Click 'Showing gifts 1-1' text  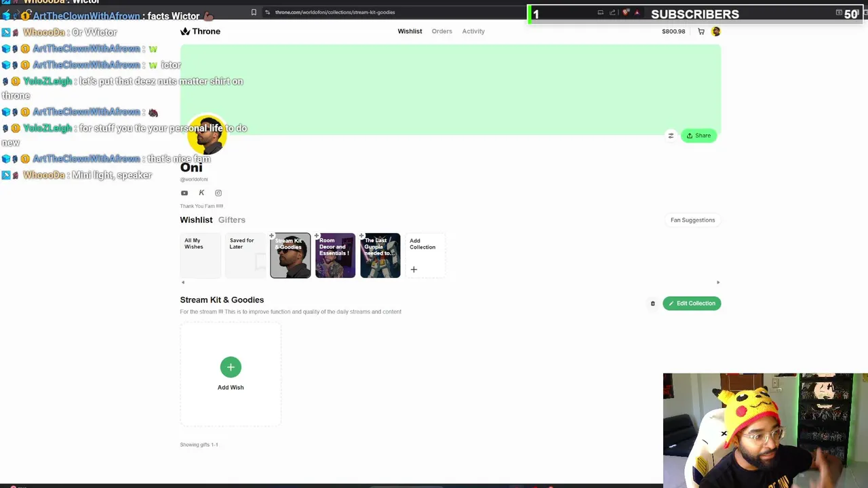point(199,445)
